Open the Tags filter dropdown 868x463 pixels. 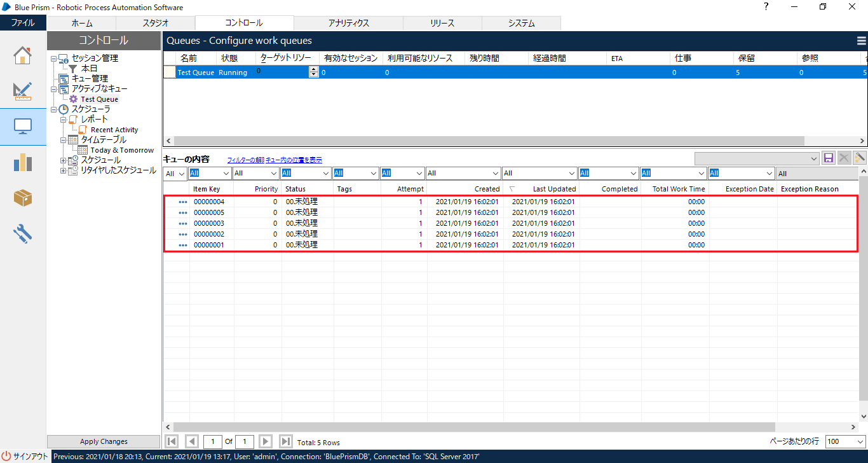pos(374,173)
